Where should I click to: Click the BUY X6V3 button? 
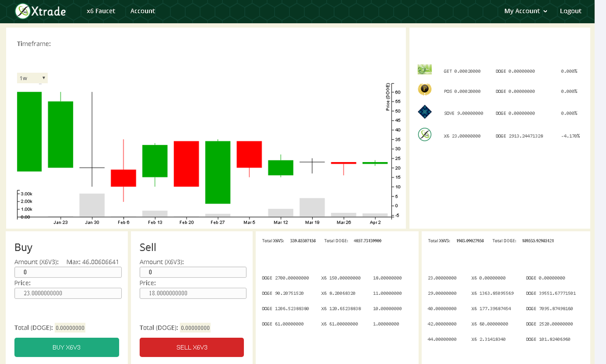click(66, 347)
